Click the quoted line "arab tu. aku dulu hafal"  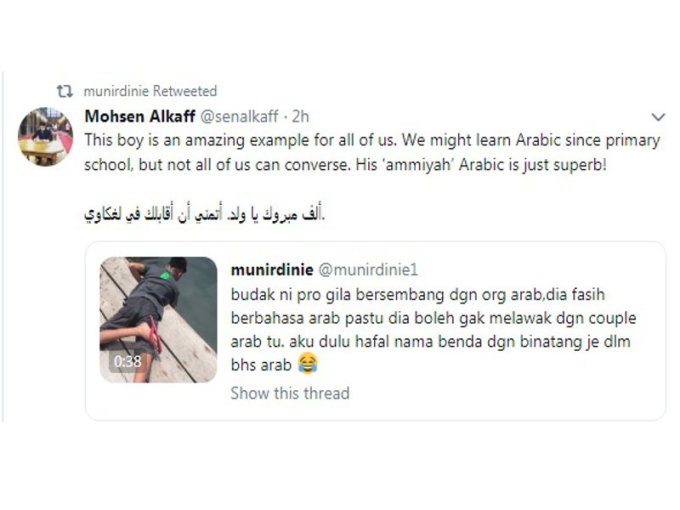430,341
